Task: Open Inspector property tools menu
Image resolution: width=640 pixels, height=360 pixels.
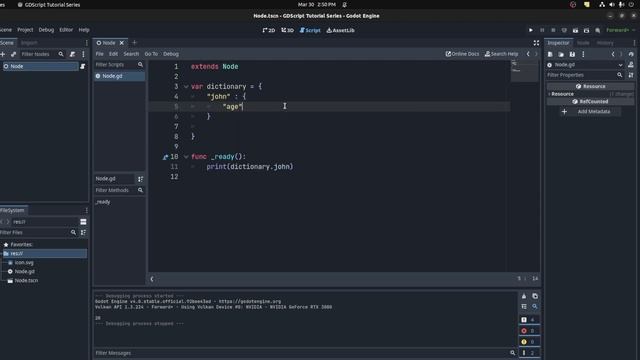Action: point(631,75)
